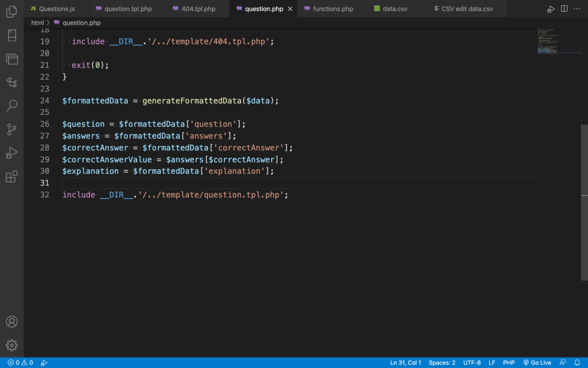The height and width of the screenshot is (368, 588).
Task: Place cursor on empty line 31
Action: click(299, 183)
